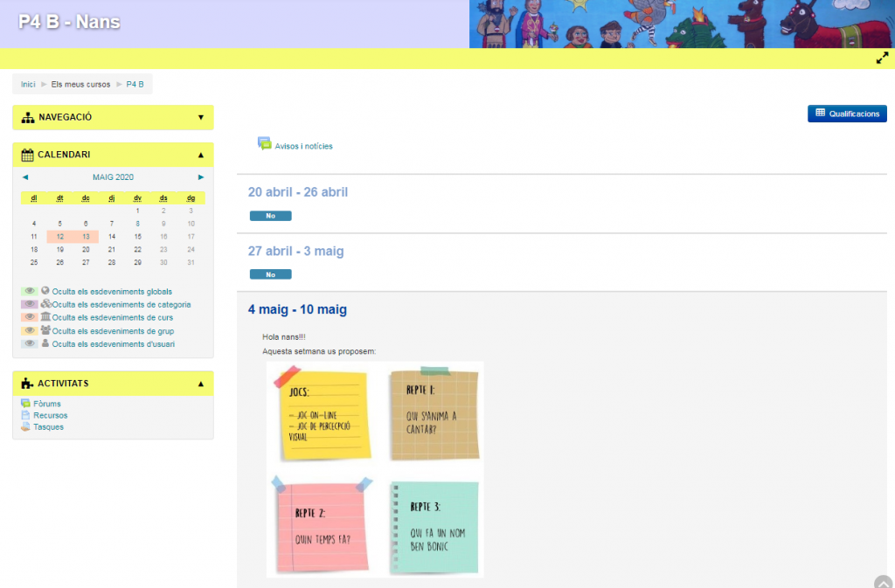
Task: Click the Tasques activity icon
Action: [x=25, y=426]
